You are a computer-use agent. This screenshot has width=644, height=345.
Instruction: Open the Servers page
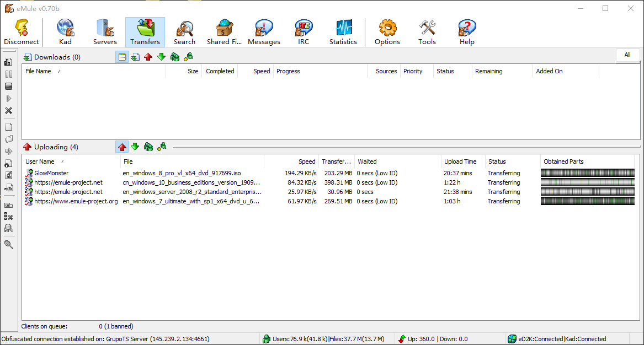pyautogui.click(x=105, y=32)
